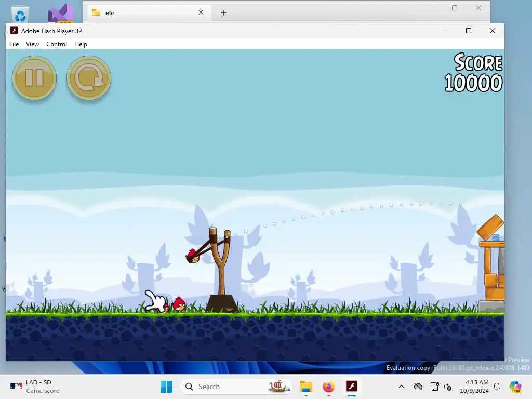This screenshot has width=532, height=399.
Task: Open Firefox from the taskbar
Action: coord(328,387)
